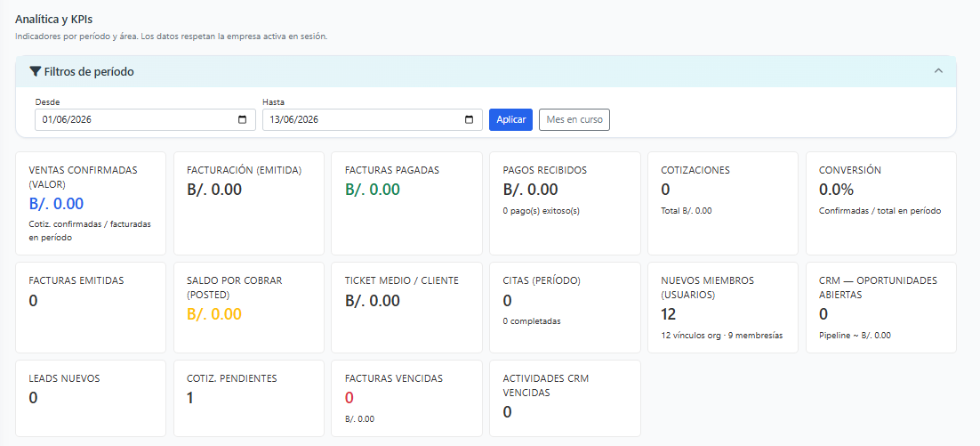Click the Cotizaciones card title

tap(695, 170)
